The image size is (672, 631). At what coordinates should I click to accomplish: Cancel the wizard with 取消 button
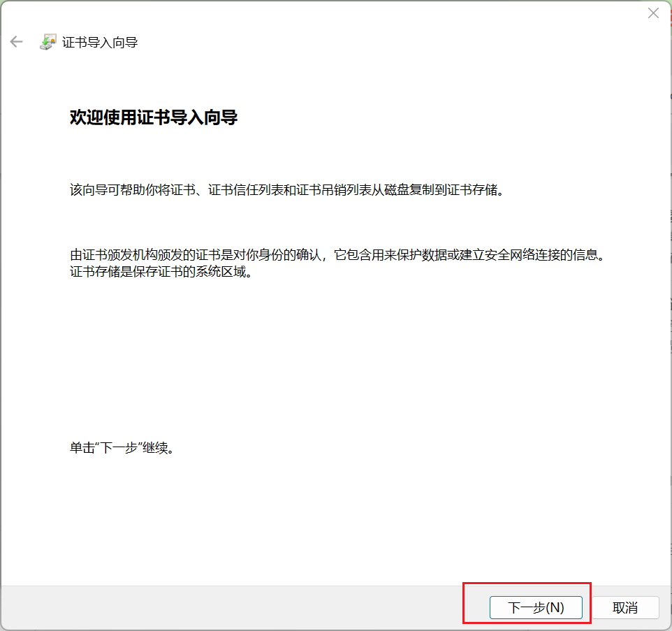click(x=625, y=607)
